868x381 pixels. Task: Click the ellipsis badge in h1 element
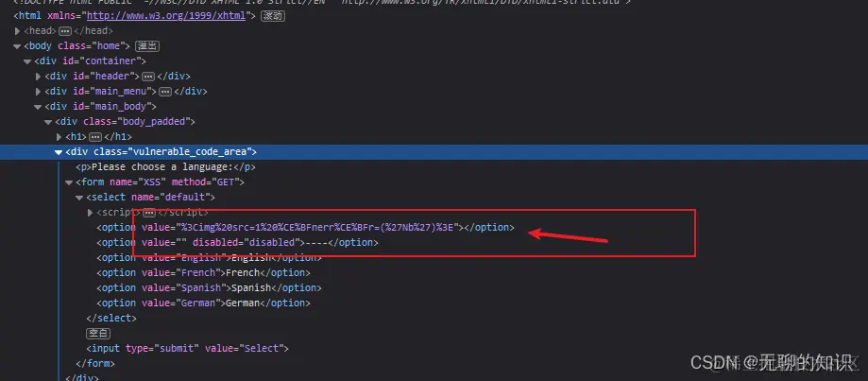pyautogui.click(x=95, y=137)
